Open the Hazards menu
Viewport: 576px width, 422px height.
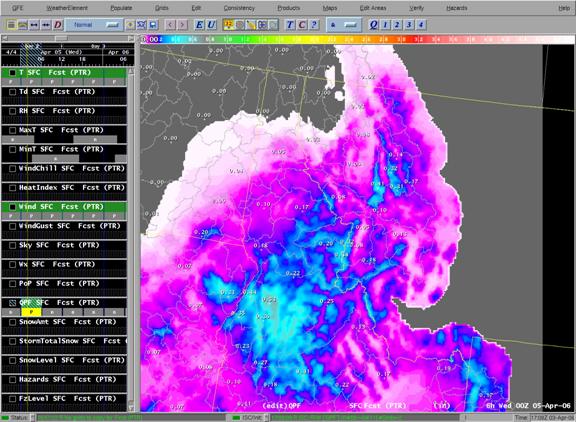point(457,8)
